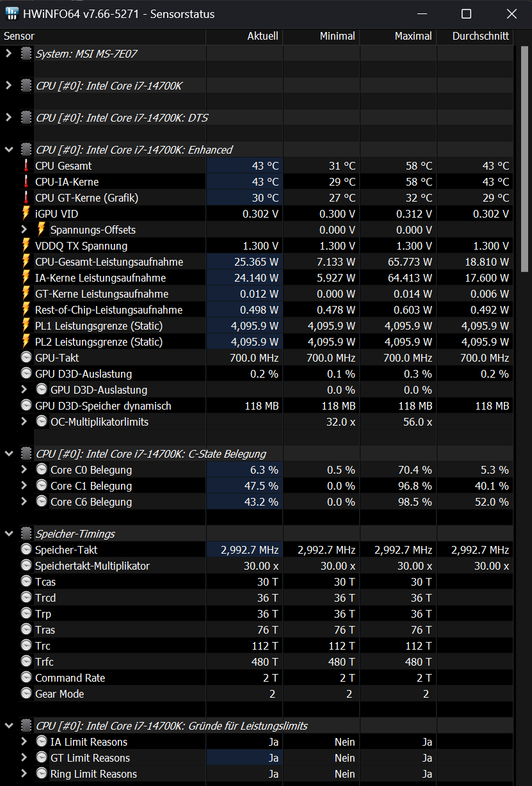Maximize the HWiNFO64 Sensorstatus window
Screen dimensions: 532x786
466,13
